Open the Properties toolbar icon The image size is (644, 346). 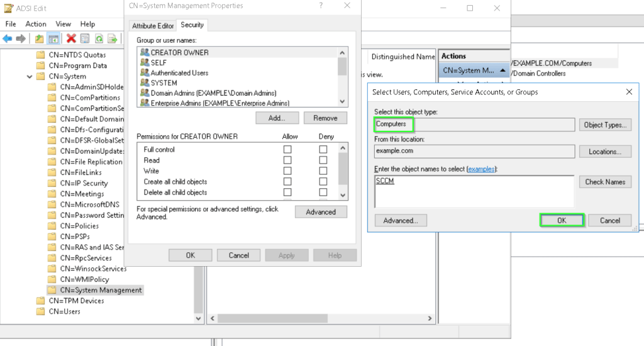pyautogui.click(x=85, y=39)
